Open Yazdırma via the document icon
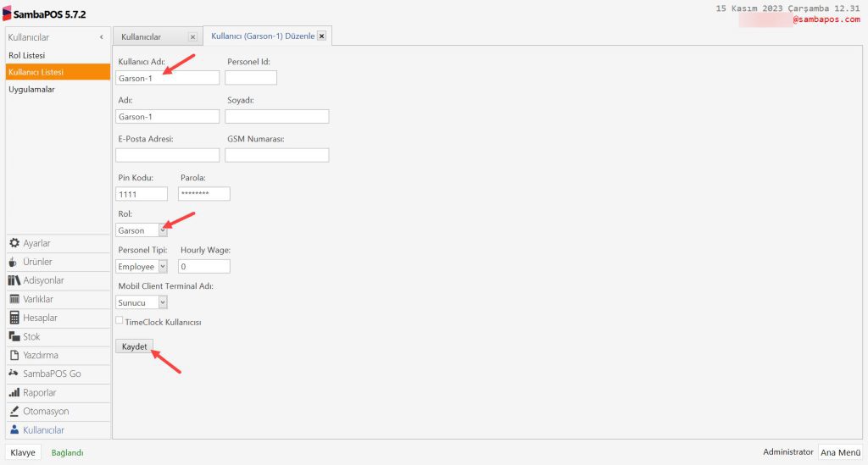 point(14,355)
